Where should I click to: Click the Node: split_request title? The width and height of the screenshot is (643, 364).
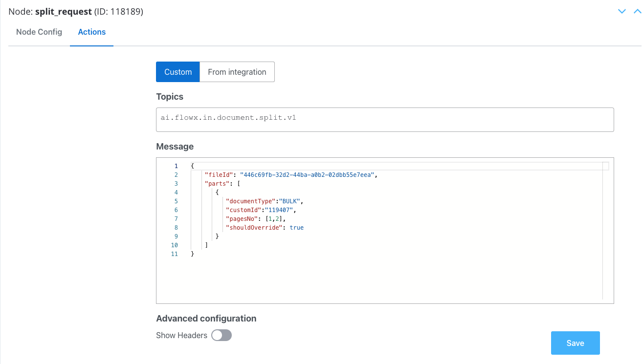coord(76,12)
